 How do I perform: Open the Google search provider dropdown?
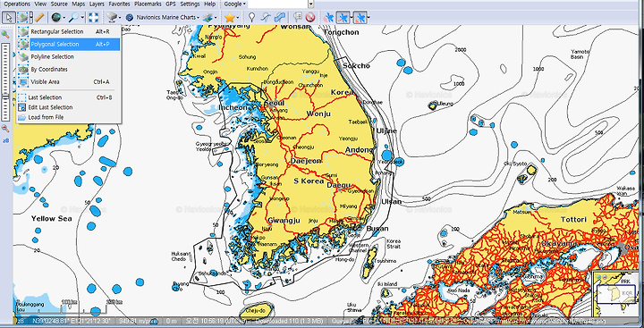[x=235, y=4]
